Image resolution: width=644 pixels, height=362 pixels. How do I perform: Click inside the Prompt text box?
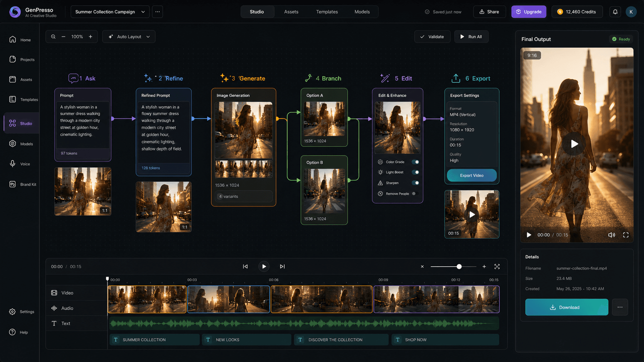click(x=83, y=125)
